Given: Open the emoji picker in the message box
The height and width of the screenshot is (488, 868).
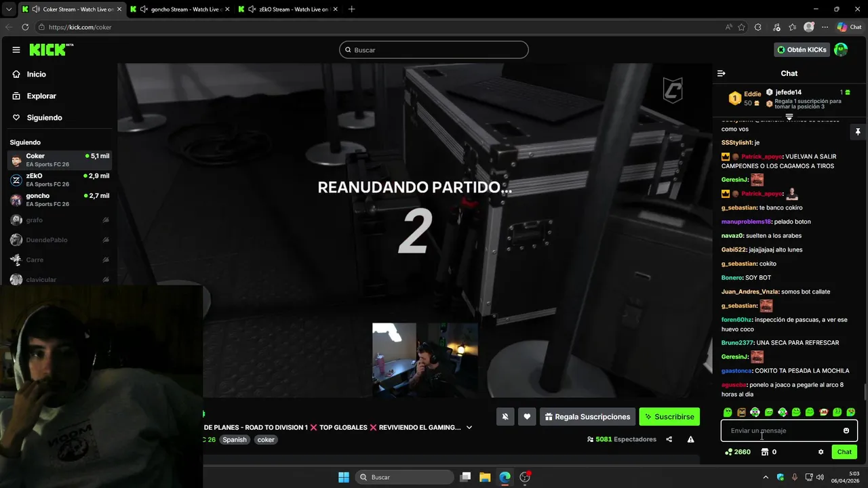Looking at the screenshot, I should pos(846,430).
